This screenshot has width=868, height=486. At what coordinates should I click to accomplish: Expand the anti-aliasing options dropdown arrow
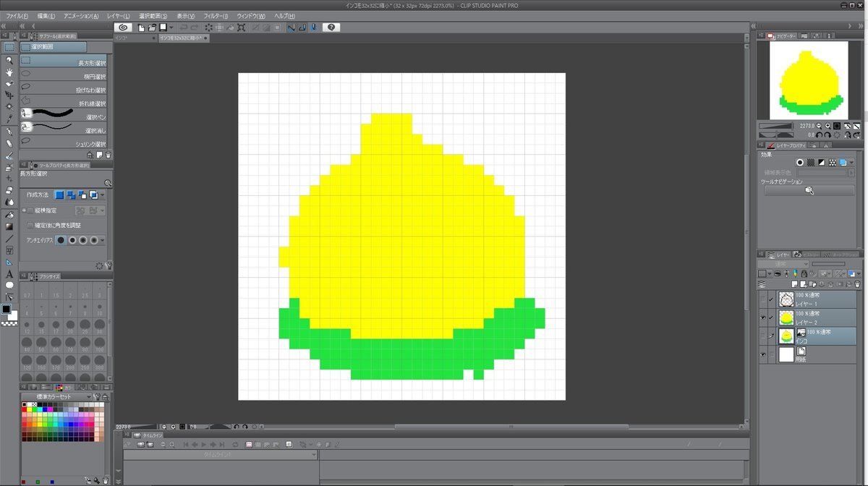click(103, 240)
